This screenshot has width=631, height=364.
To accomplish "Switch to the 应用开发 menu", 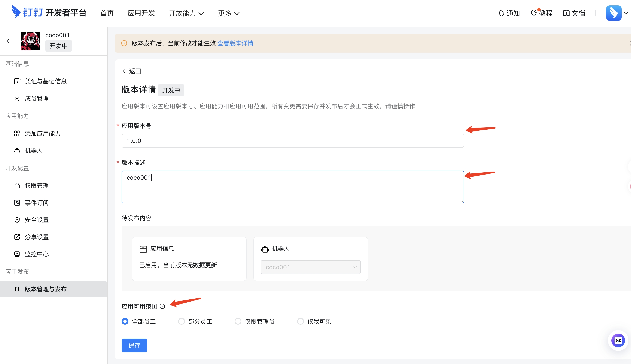I will 141,13.
